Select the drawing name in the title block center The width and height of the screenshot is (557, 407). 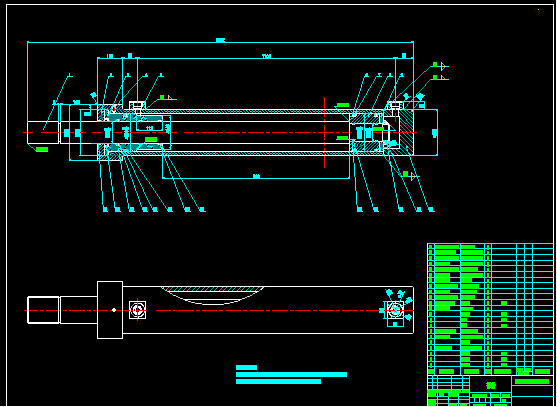pyautogui.click(x=491, y=385)
